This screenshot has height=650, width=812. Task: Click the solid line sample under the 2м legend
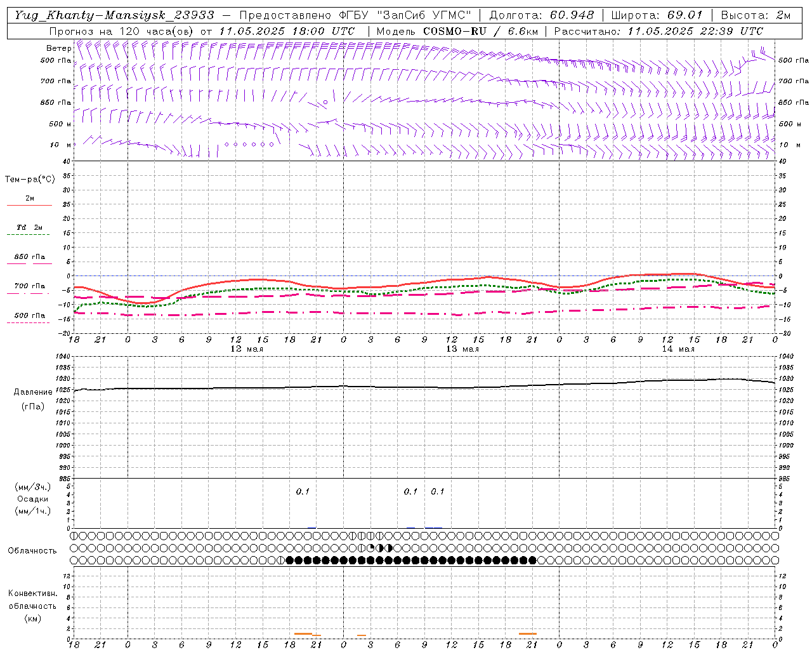pos(29,205)
